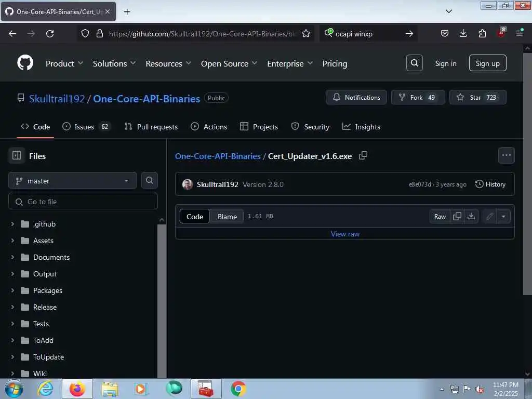Click the Sign up button
The image size is (532, 399).
click(x=487, y=63)
